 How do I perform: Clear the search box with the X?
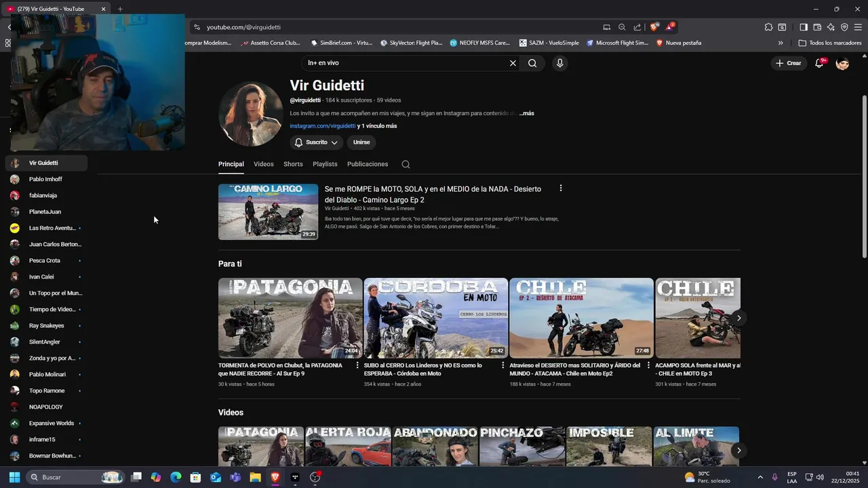pyautogui.click(x=513, y=63)
